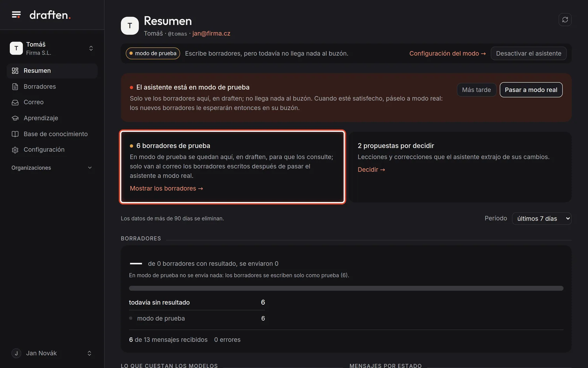The height and width of the screenshot is (368, 588).
Task: Open the Jan Novák user menu
Action: tap(52, 353)
